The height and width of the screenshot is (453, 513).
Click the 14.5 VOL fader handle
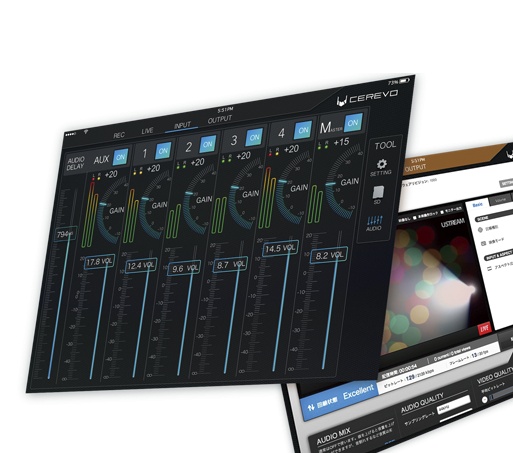coord(280,248)
